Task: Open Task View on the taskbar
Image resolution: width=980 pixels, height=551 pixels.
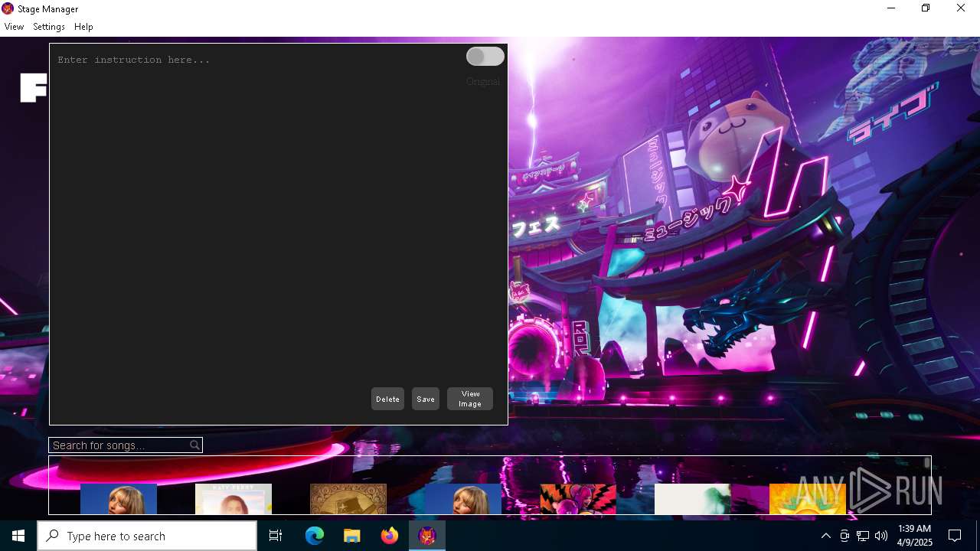Action: (x=276, y=536)
